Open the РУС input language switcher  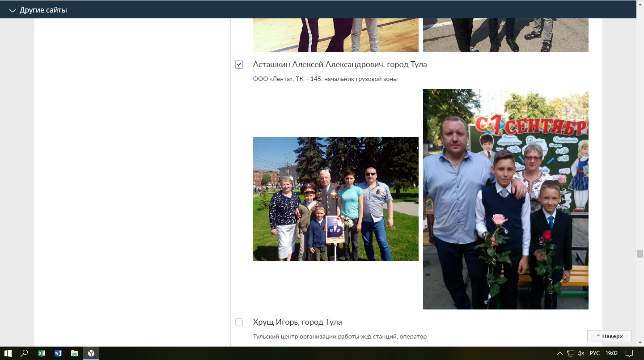tap(594, 353)
